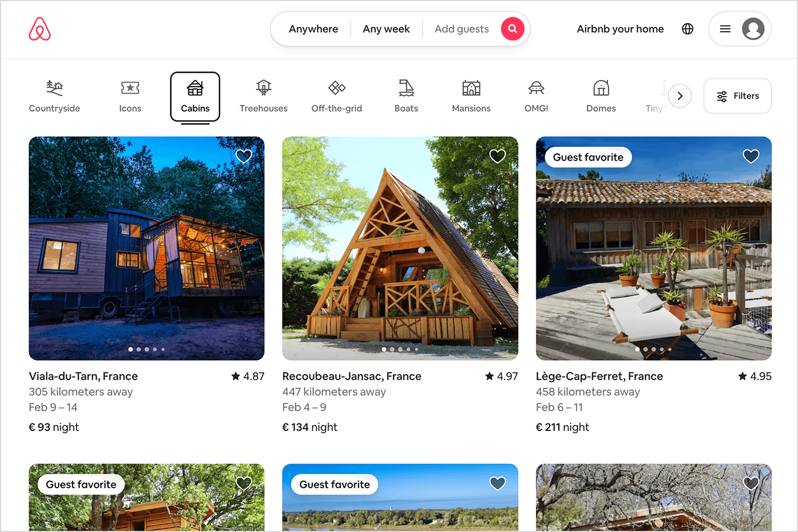Save Recoubeau-Jansac listing to wishlist
The height and width of the screenshot is (532, 798).
497,156
